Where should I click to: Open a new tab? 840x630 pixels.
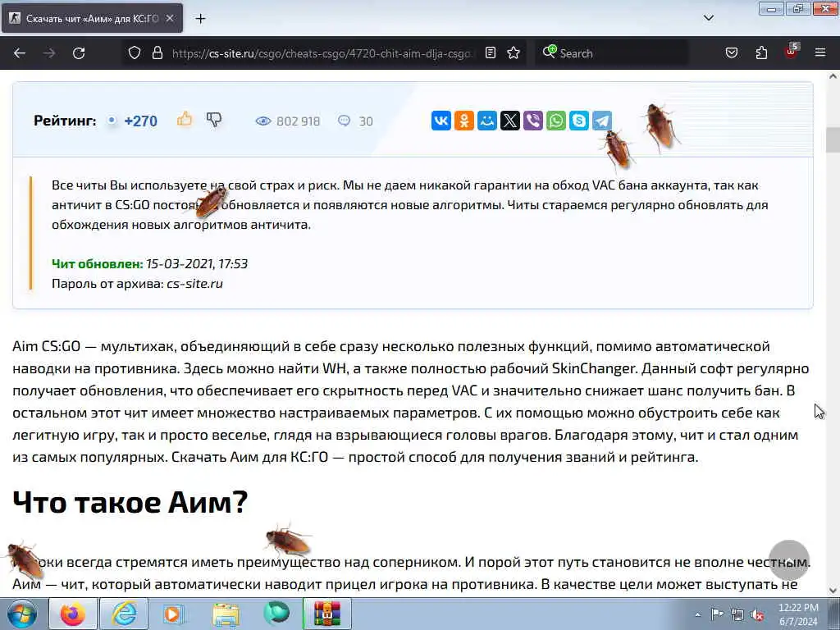tap(200, 18)
